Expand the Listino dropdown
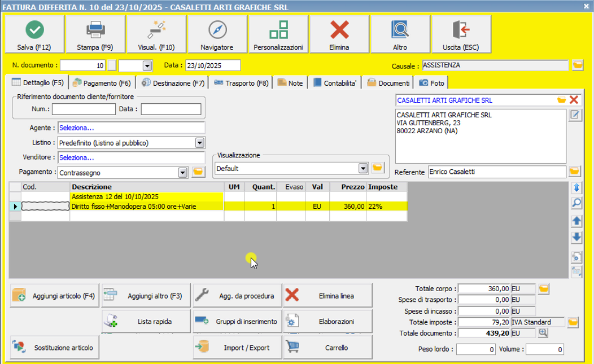The height and width of the screenshot is (364, 594). point(199,143)
